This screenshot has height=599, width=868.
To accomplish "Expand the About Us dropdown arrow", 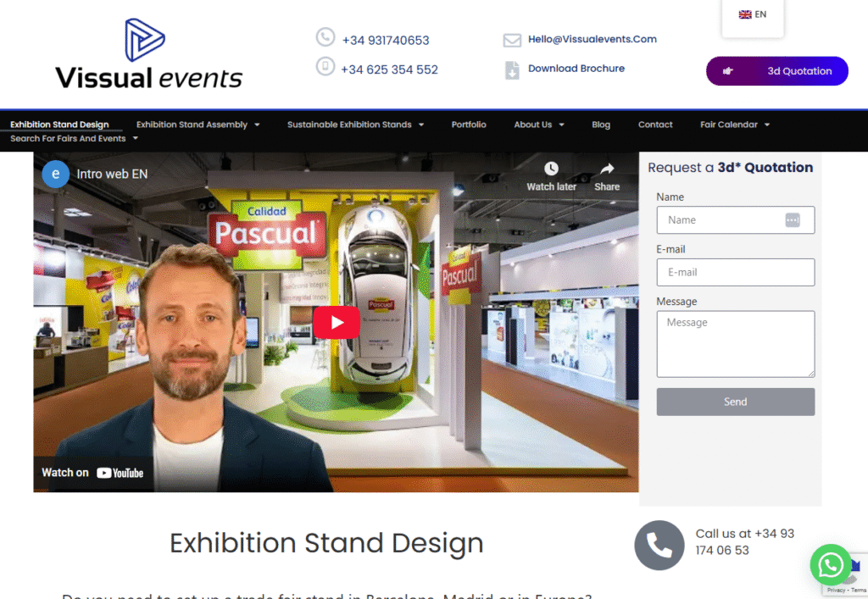I will click(561, 125).
